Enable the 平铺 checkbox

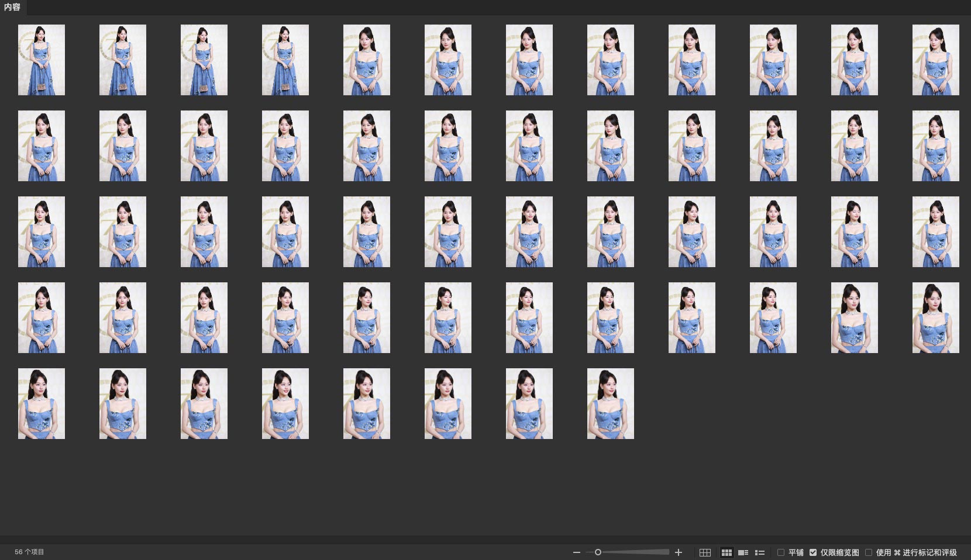tap(781, 552)
